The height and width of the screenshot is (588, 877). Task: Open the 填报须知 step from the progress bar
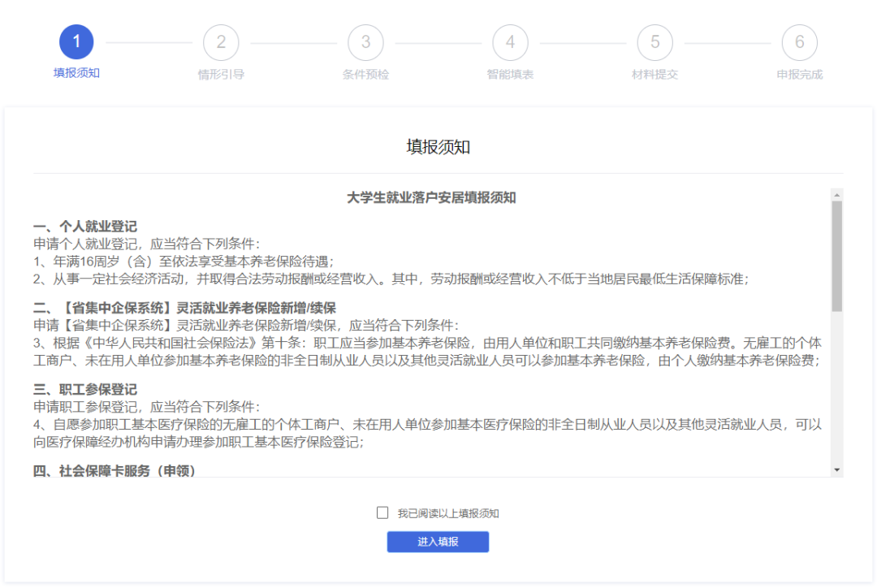(76, 73)
